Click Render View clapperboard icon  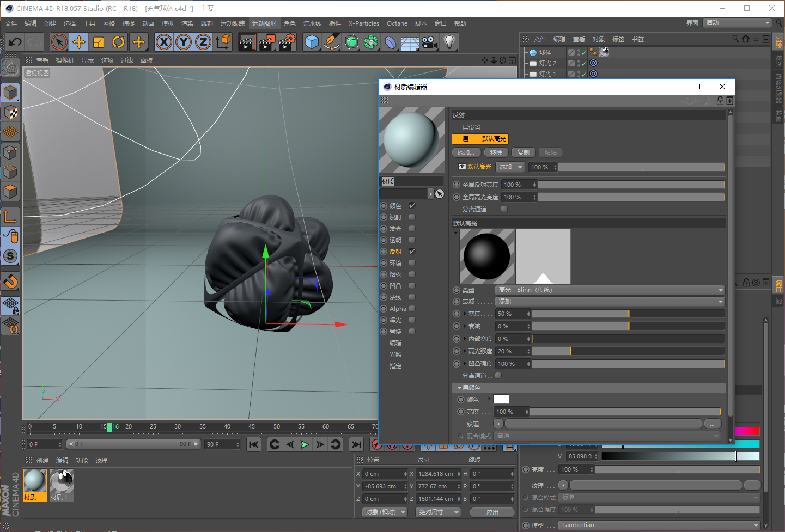tap(247, 42)
